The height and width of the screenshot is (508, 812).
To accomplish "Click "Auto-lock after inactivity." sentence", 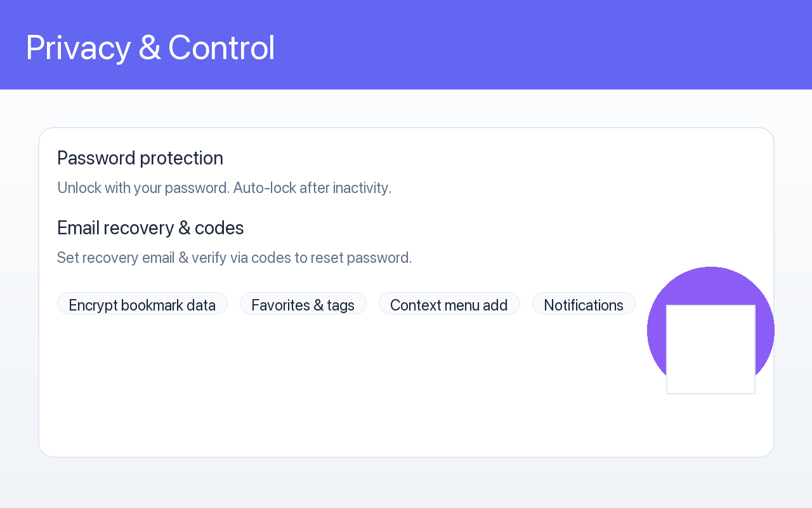I will [313, 188].
